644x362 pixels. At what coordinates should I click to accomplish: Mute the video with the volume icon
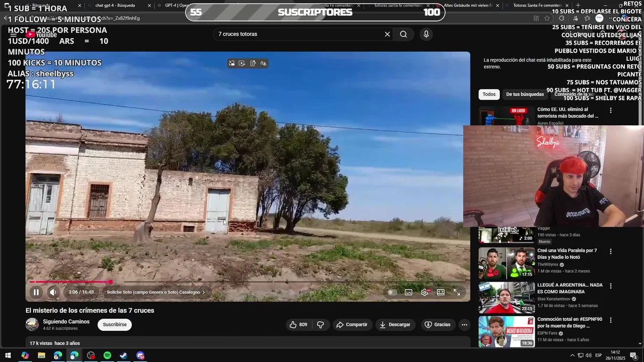click(53, 292)
